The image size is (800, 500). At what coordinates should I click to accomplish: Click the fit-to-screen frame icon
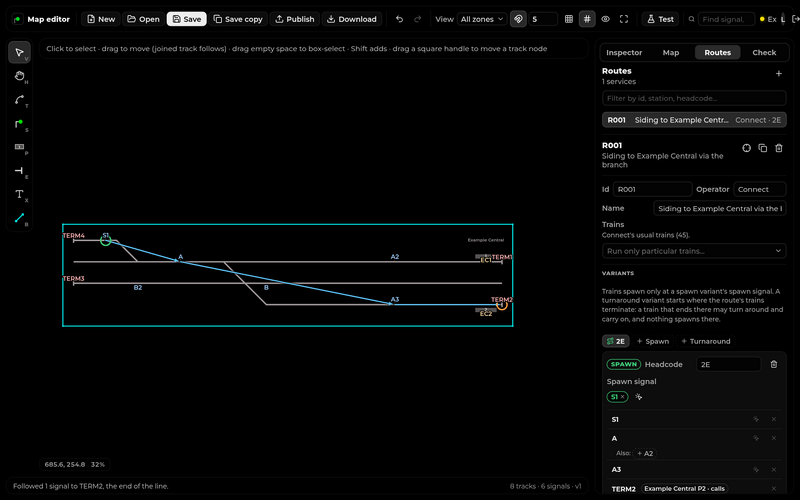click(624, 19)
